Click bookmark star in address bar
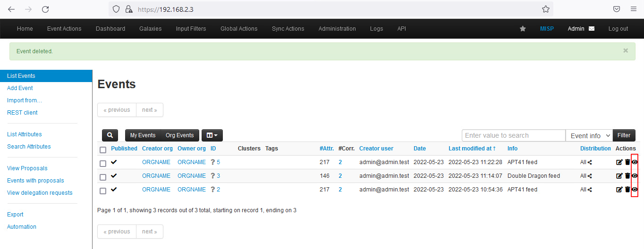The width and height of the screenshot is (644, 249). point(545,9)
